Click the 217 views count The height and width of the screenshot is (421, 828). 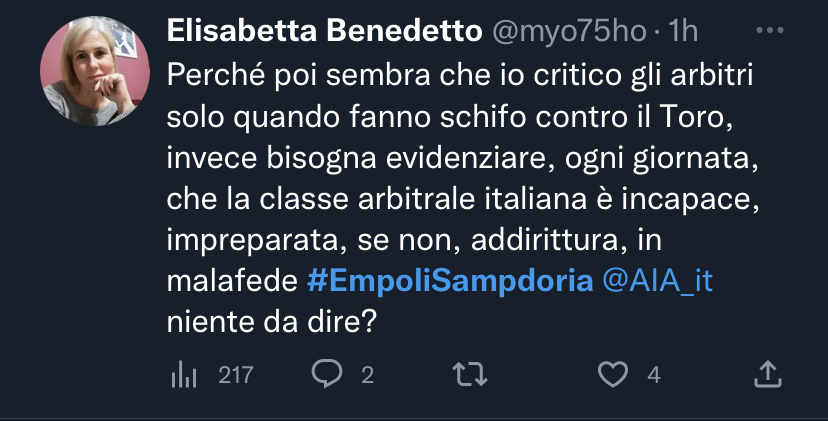236,375
